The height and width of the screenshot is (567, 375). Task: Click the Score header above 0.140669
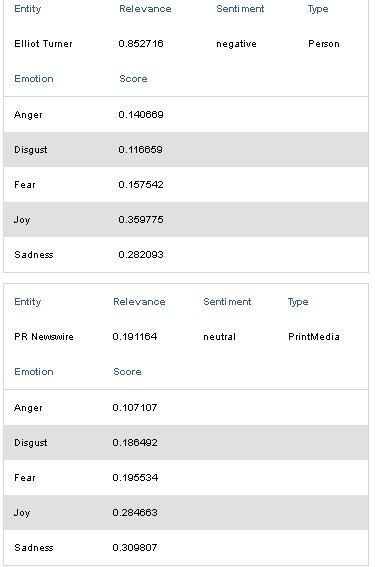click(x=133, y=78)
